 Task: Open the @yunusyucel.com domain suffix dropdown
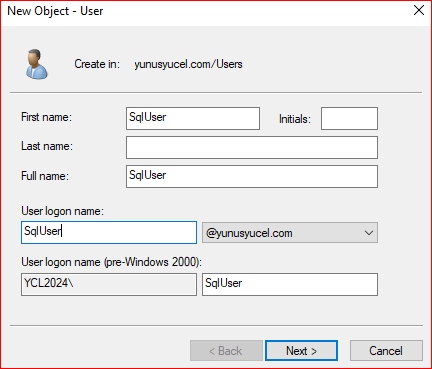[290, 233]
